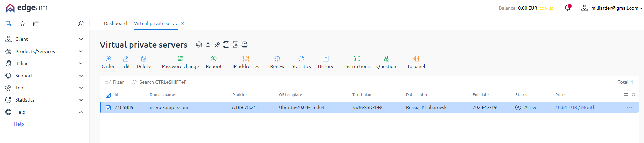Open the Filter button
This screenshot has width=644, height=143.
[115, 82]
